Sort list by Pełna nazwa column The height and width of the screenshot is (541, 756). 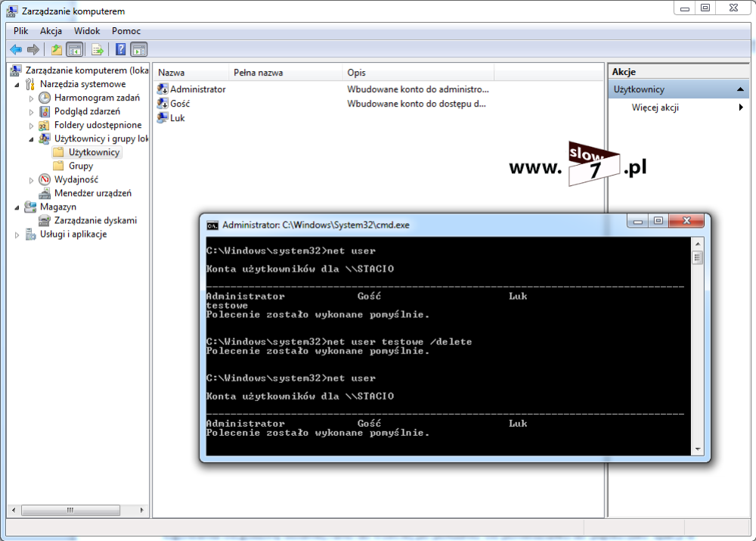(x=286, y=73)
